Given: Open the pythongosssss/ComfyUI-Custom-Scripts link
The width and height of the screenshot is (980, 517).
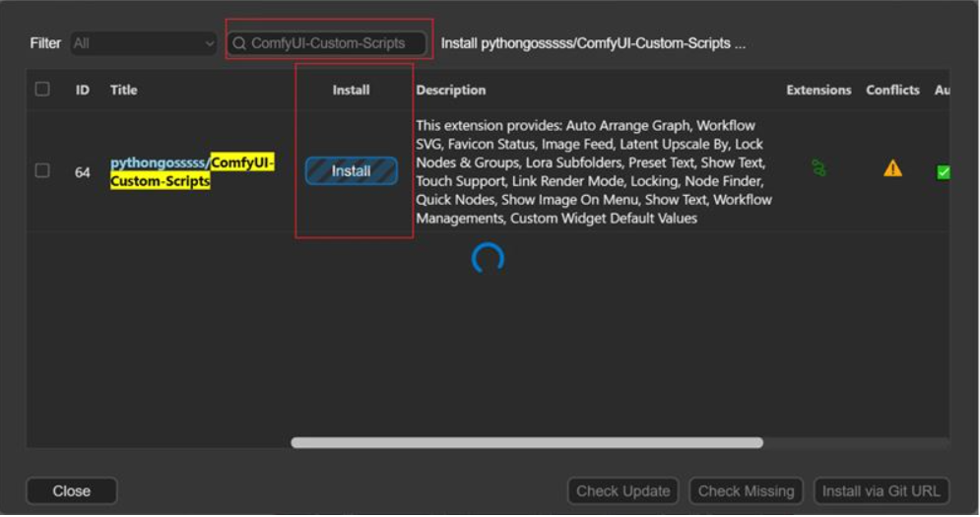Looking at the screenshot, I should pyautogui.click(x=192, y=172).
